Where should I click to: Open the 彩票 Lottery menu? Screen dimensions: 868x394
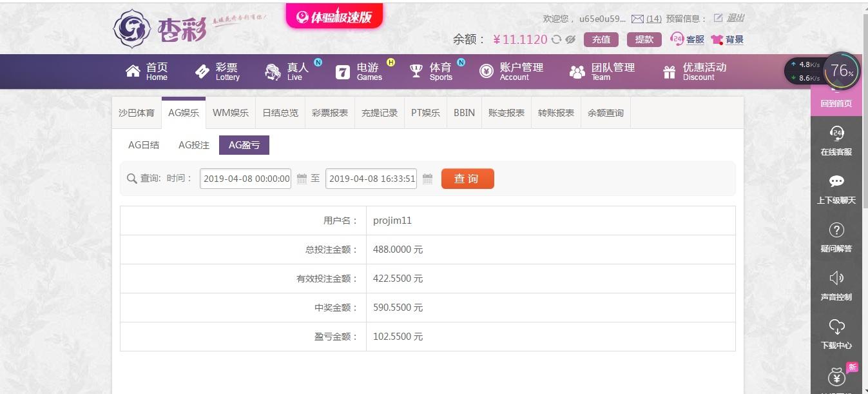227,71
